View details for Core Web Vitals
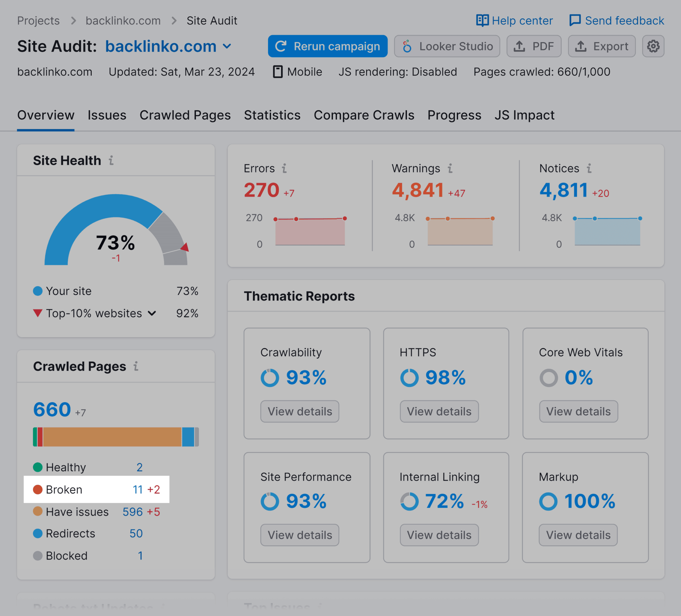Screen dimensions: 681x616 pyautogui.click(x=579, y=411)
